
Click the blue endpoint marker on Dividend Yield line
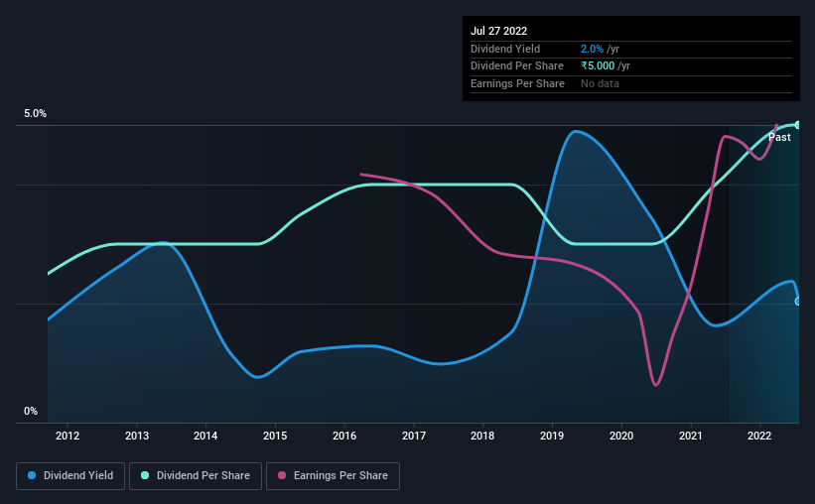(x=798, y=302)
